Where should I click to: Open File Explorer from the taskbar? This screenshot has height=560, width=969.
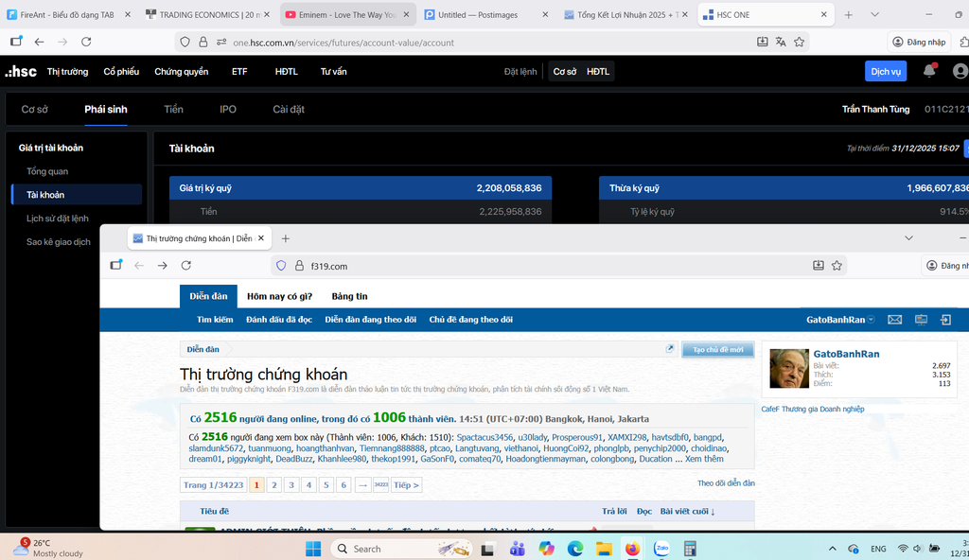coord(604,549)
